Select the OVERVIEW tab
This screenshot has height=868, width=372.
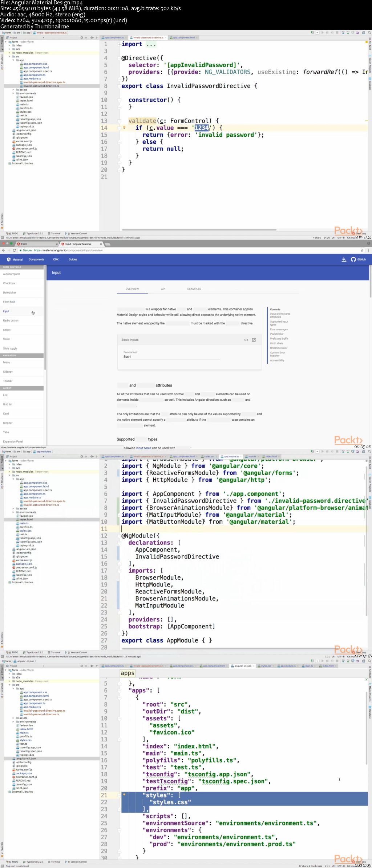132,289
